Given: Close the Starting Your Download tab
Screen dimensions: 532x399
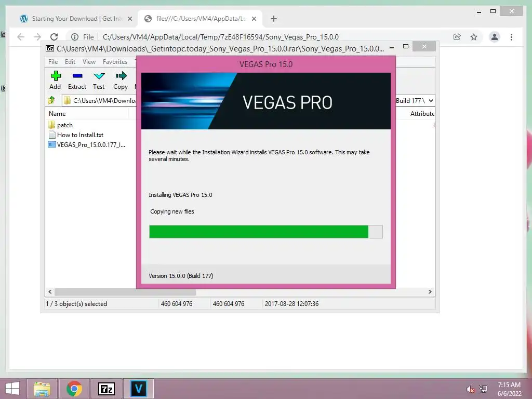Looking at the screenshot, I should (129, 19).
